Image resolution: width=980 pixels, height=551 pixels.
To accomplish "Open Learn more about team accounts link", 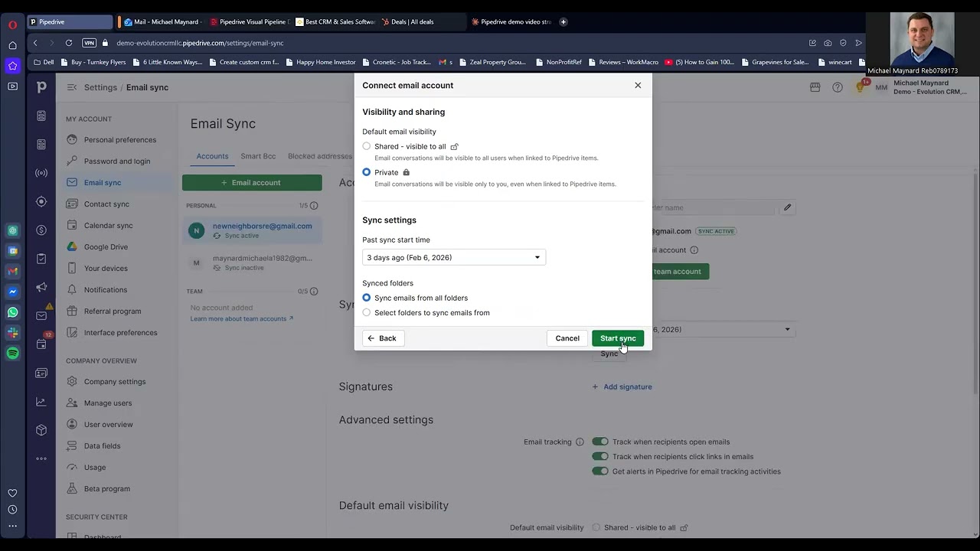I will pyautogui.click(x=242, y=318).
